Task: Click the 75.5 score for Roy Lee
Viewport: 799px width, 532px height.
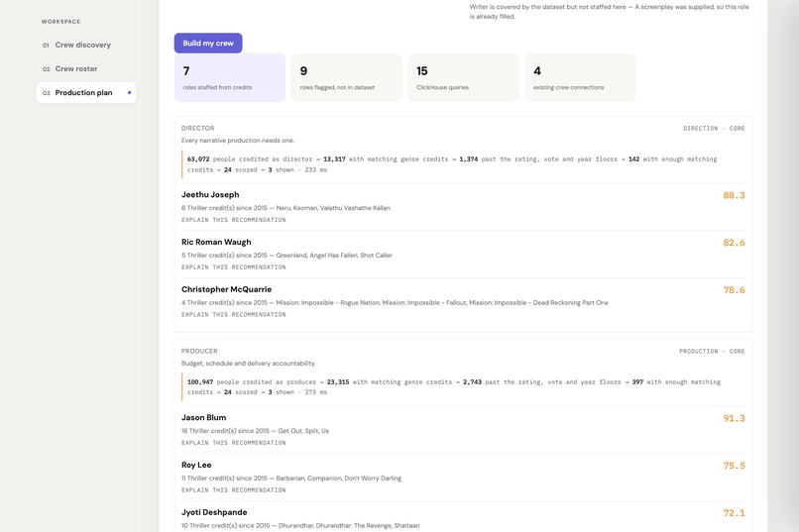Action: coord(734,466)
